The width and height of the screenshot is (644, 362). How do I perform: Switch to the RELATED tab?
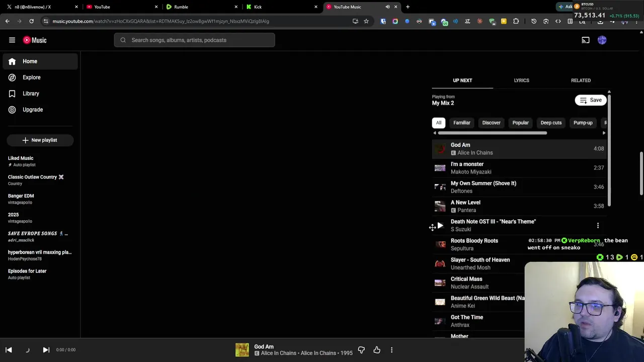click(x=581, y=80)
